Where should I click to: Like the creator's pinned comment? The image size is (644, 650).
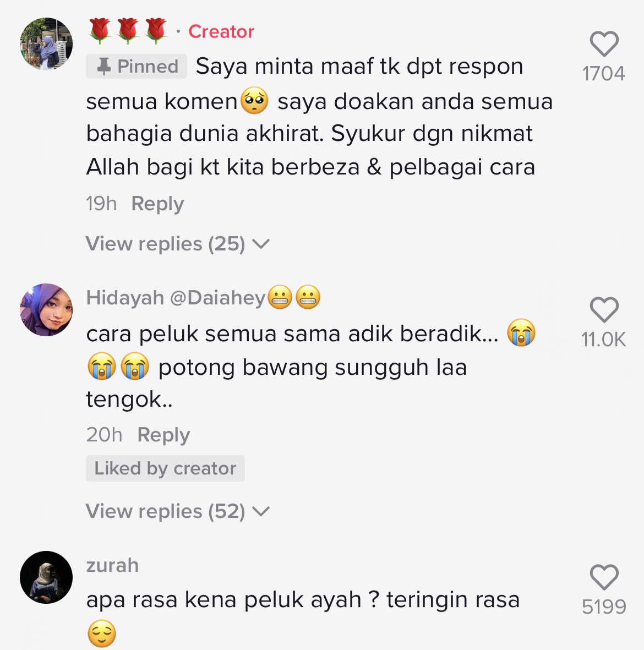(x=604, y=43)
